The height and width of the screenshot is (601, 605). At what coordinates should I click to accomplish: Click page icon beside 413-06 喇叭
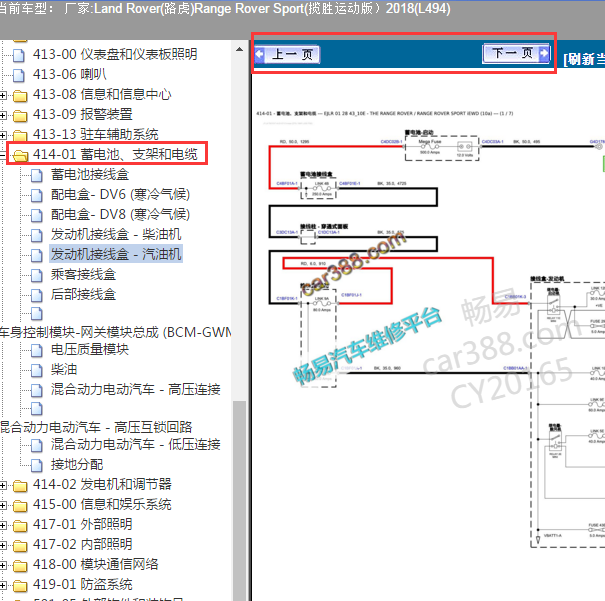[x=19, y=76]
